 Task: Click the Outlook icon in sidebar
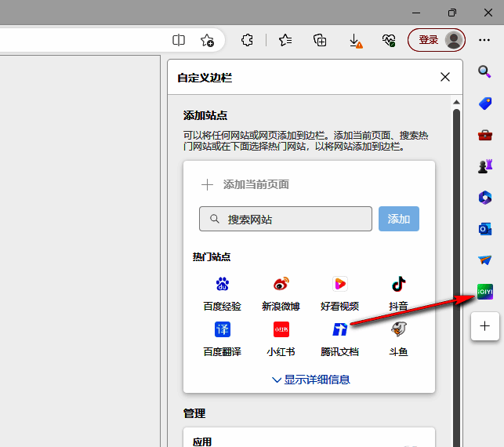tap(484, 229)
